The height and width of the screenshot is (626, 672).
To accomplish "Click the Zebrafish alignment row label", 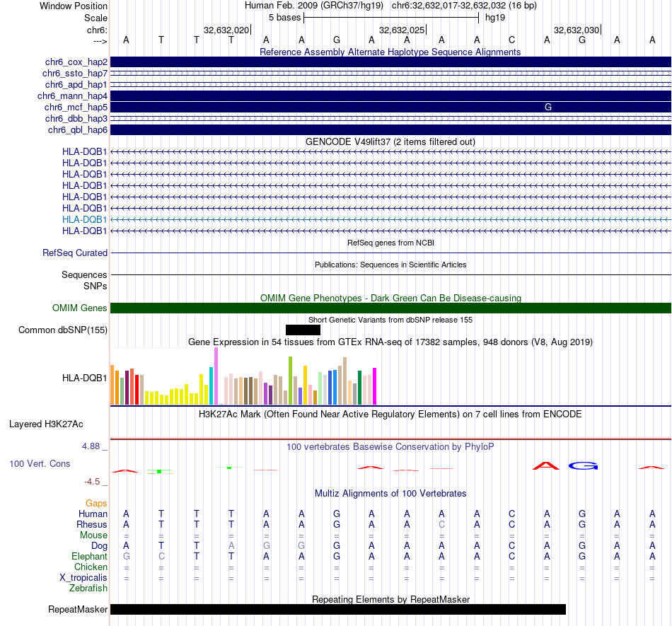I will (x=88, y=589).
